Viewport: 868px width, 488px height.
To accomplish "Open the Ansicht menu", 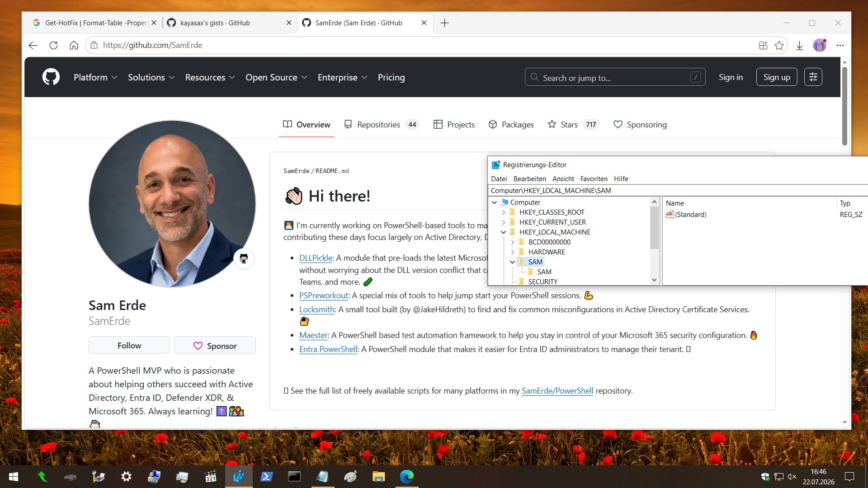I will tap(563, 179).
